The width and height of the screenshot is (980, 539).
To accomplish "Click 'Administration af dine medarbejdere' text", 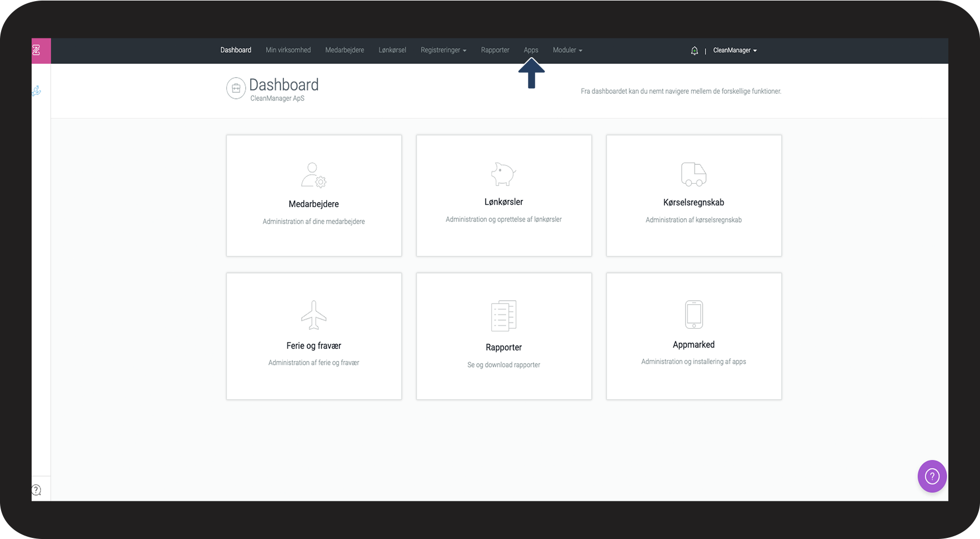I will pyautogui.click(x=314, y=221).
